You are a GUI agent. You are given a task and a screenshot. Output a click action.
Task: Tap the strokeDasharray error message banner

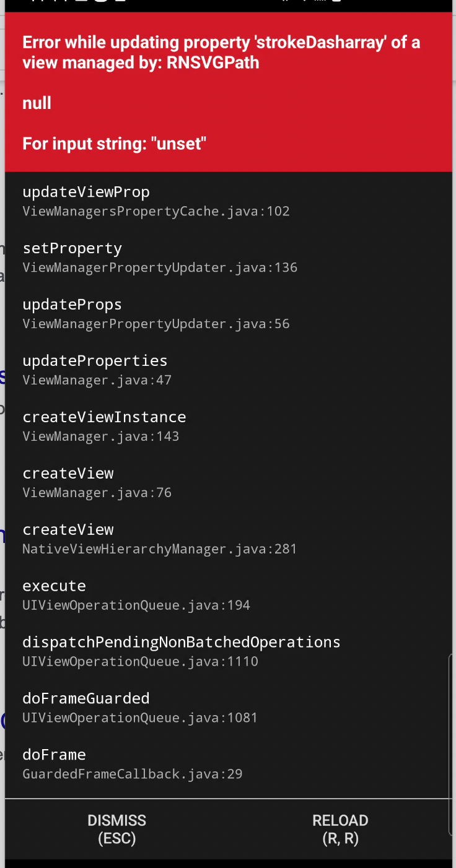[x=221, y=53]
